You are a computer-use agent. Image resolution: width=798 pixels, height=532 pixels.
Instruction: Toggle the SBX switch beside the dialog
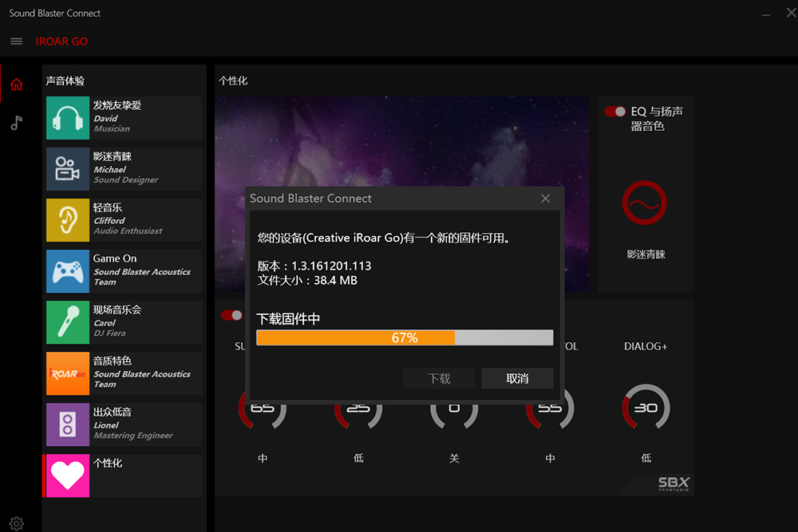pyautogui.click(x=231, y=315)
